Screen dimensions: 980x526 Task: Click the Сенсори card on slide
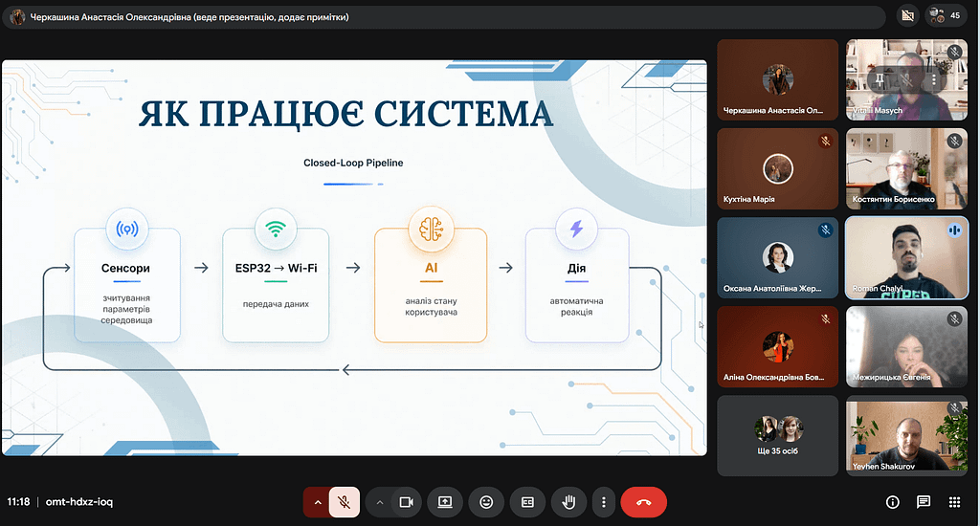[x=127, y=285]
